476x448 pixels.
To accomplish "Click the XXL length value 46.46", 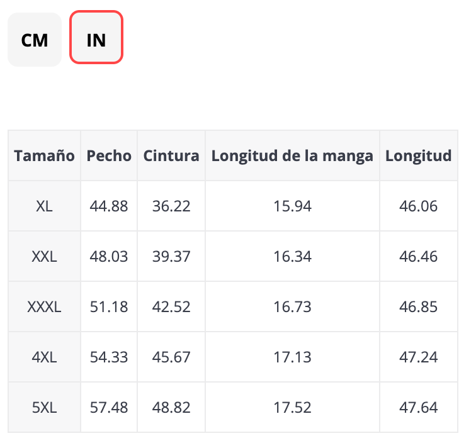I will click(418, 256).
